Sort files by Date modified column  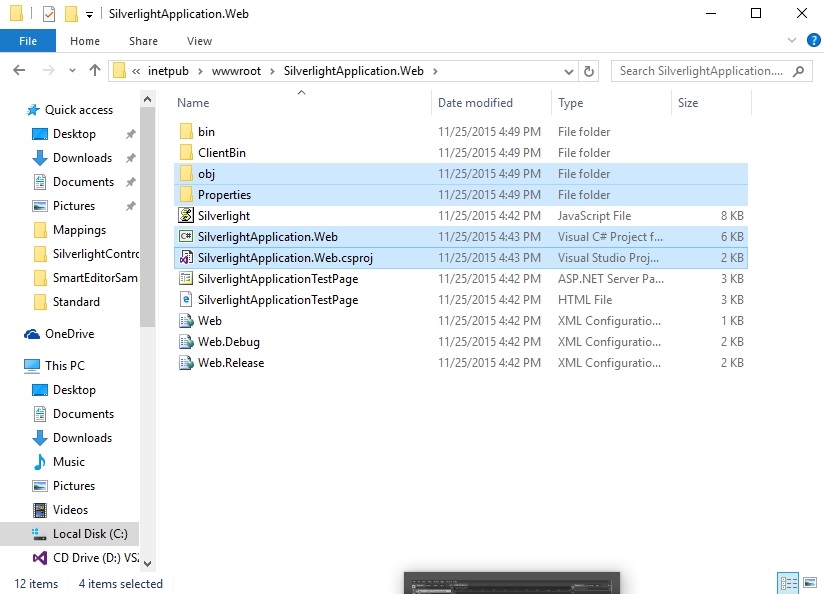point(475,103)
